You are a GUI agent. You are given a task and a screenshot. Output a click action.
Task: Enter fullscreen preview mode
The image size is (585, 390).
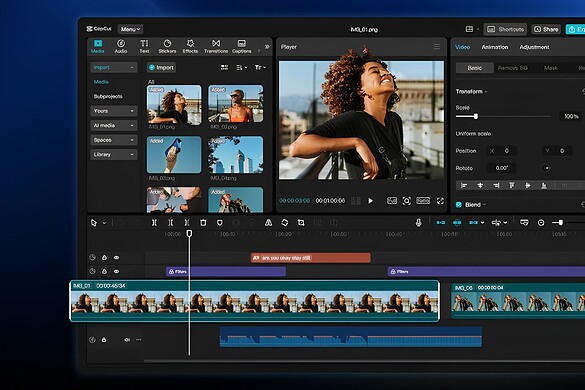(x=440, y=201)
